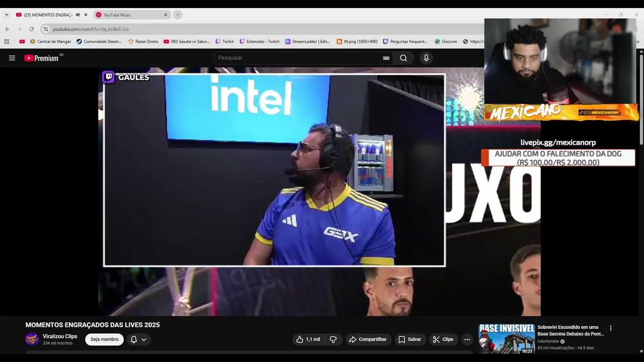Click the 334 mil inscritos text
The width and height of the screenshot is (644, 362).
(x=58, y=343)
